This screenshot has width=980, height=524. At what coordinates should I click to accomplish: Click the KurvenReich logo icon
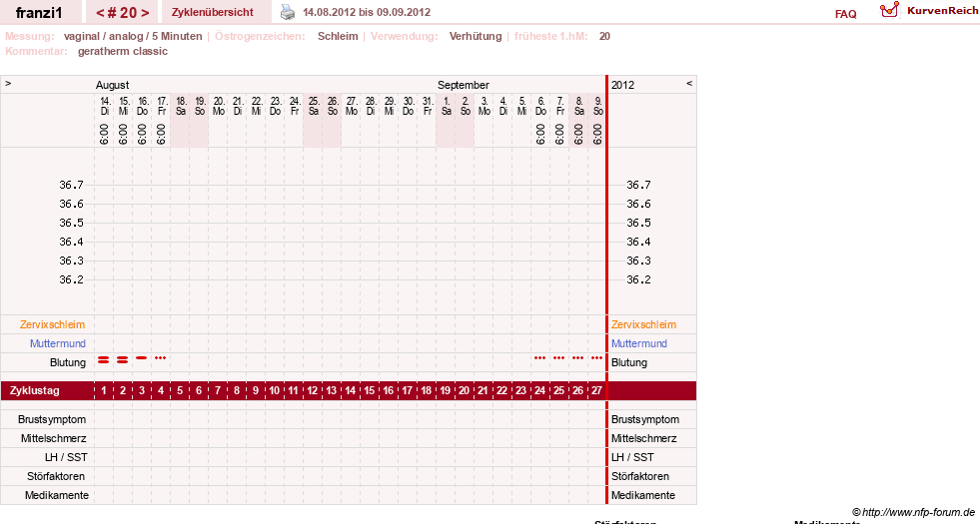[889, 10]
